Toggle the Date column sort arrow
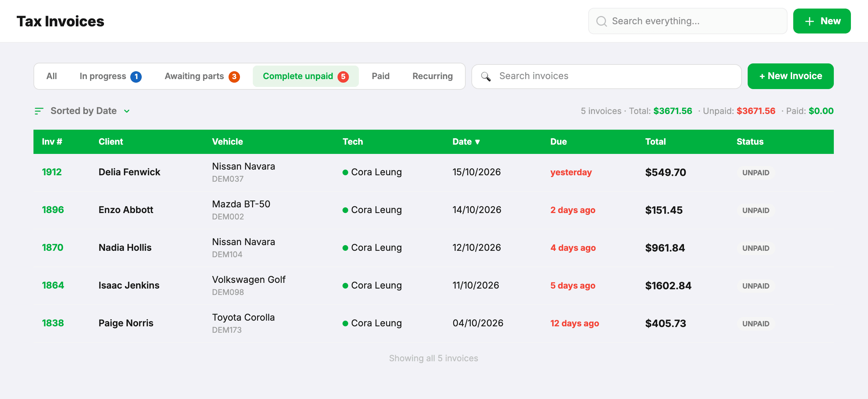868x399 pixels. (477, 142)
